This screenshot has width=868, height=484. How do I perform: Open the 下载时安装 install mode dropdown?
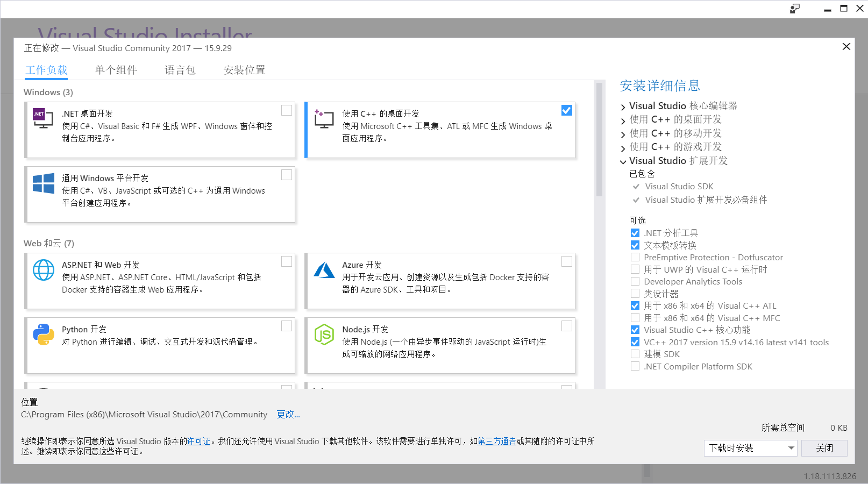[750, 448]
